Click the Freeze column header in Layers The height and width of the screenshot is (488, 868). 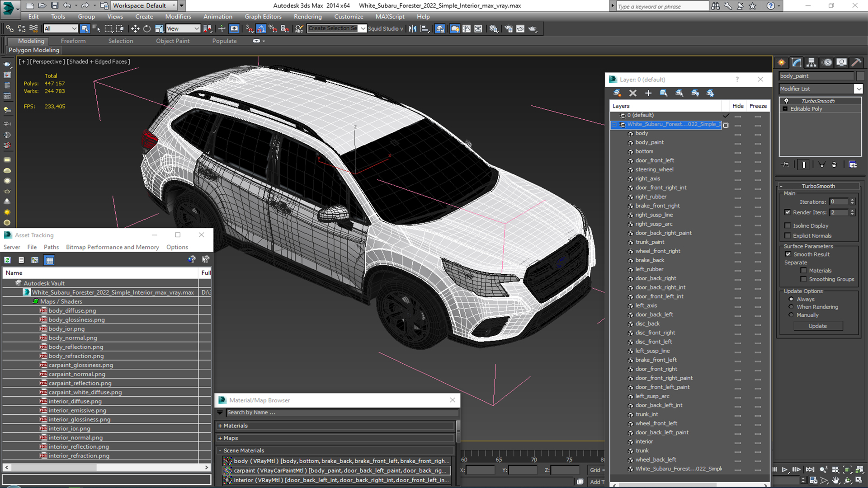tap(758, 106)
